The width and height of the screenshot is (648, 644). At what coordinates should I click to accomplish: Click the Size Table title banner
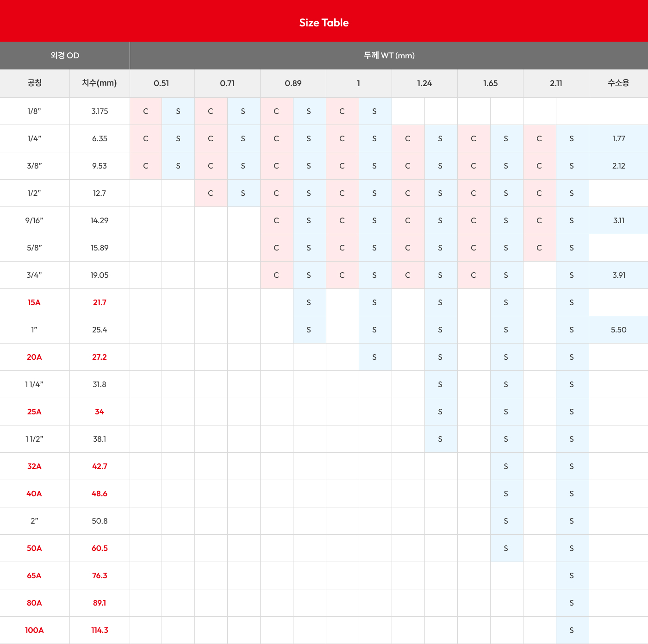(324, 23)
